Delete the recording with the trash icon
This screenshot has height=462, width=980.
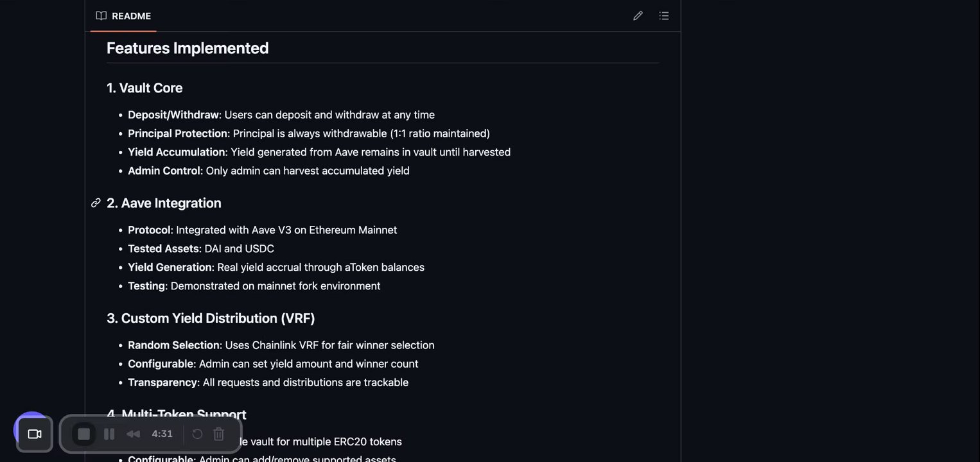click(219, 434)
